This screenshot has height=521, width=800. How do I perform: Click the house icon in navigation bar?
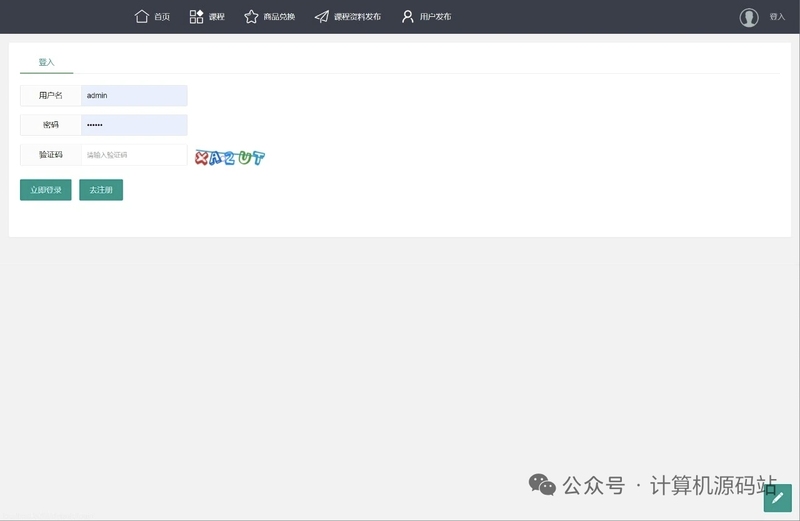(x=141, y=16)
